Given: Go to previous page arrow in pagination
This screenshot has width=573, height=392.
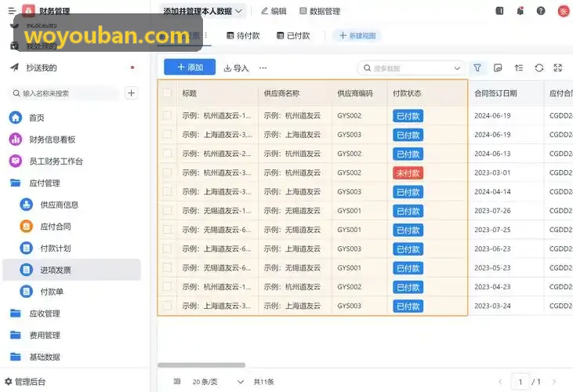Looking at the screenshot, I should pos(500,382).
